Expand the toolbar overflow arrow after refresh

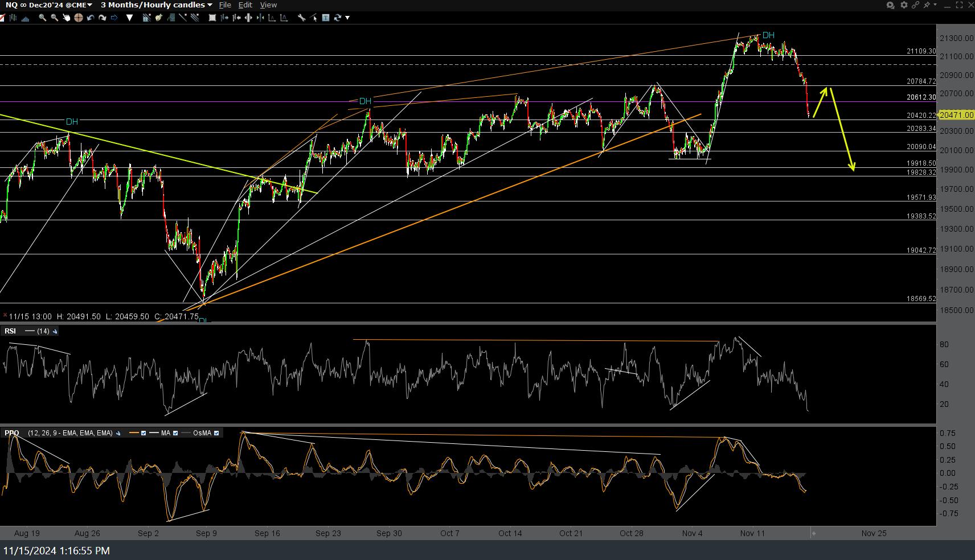[347, 18]
